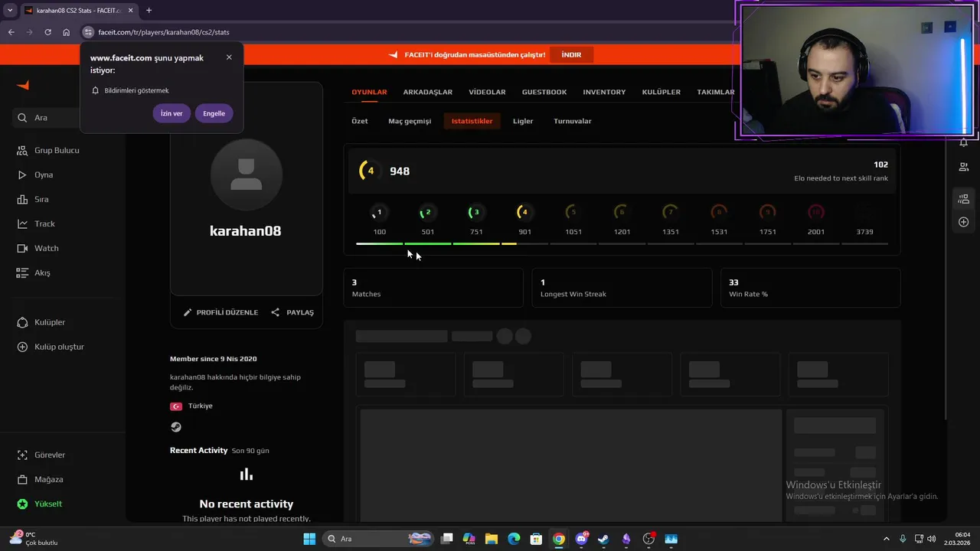Image resolution: width=980 pixels, height=551 pixels.
Task: Open the GUESTBOOK tab
Action: point(544,92)
